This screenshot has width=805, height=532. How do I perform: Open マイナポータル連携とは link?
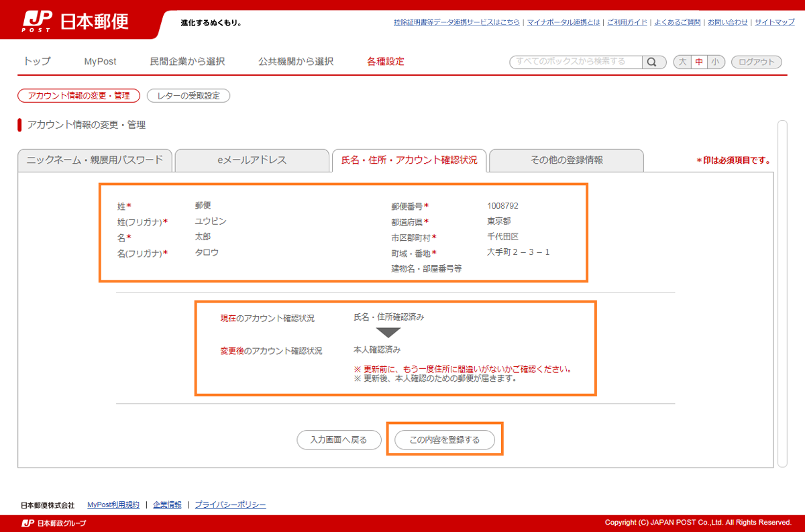(563, 22)
